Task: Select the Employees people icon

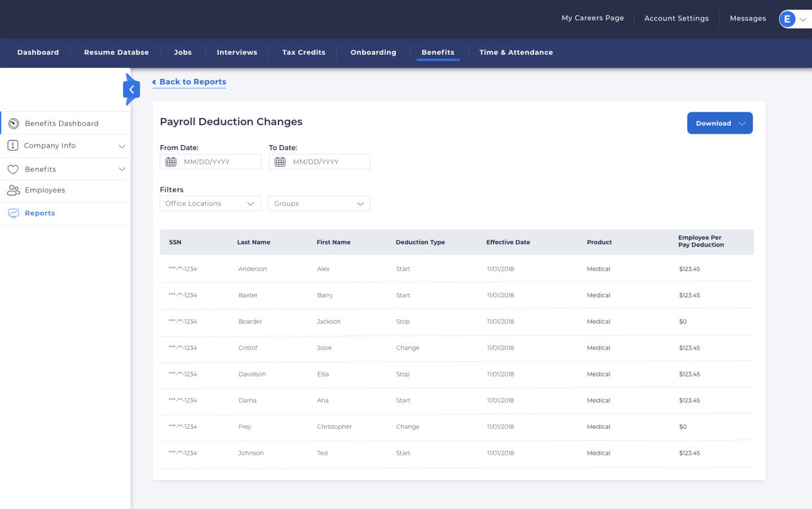Action: (x=14, y=191)
